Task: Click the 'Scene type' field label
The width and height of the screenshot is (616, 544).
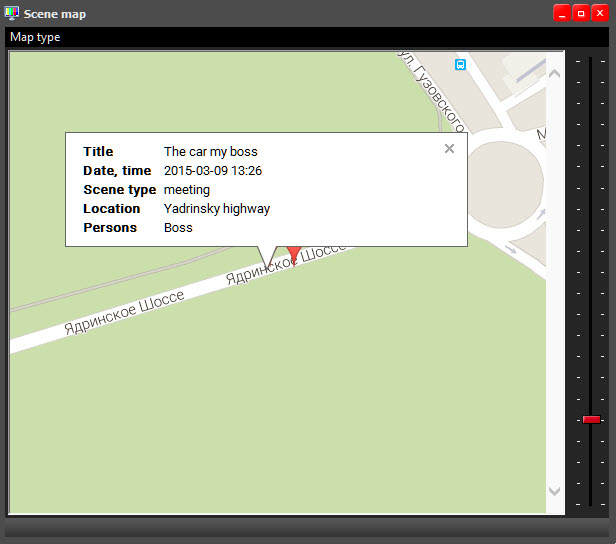Action: pyautogui.click(x=120, y=190)
